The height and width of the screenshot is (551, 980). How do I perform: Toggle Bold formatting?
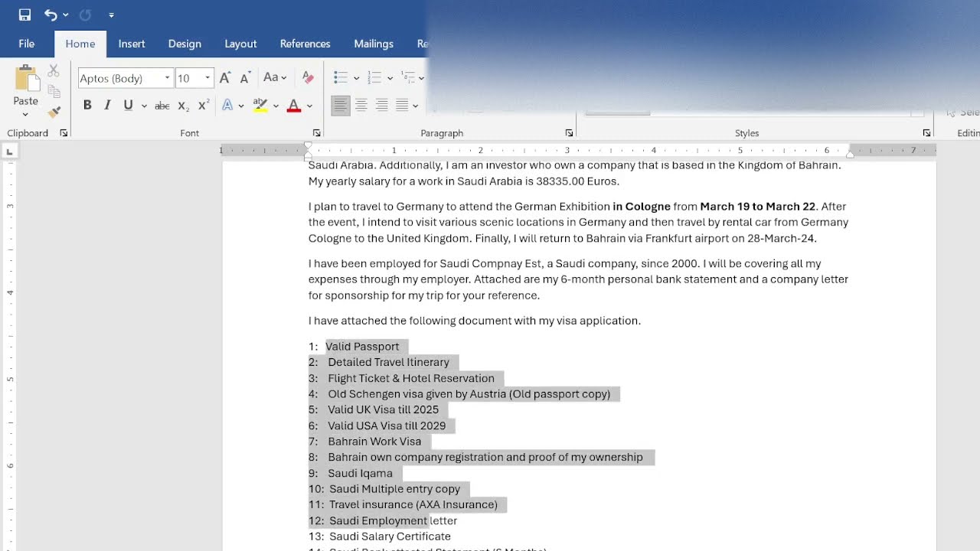tap(87, 106)
